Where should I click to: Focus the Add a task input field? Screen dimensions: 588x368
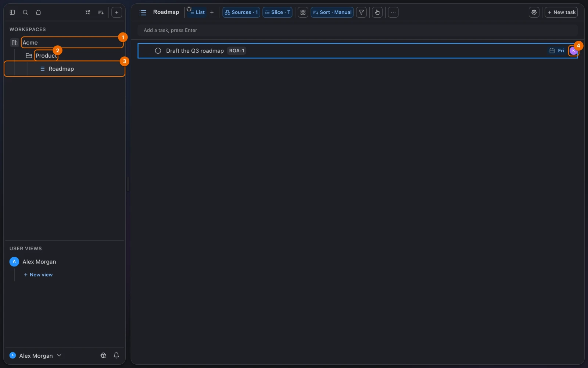click(357, 30)
